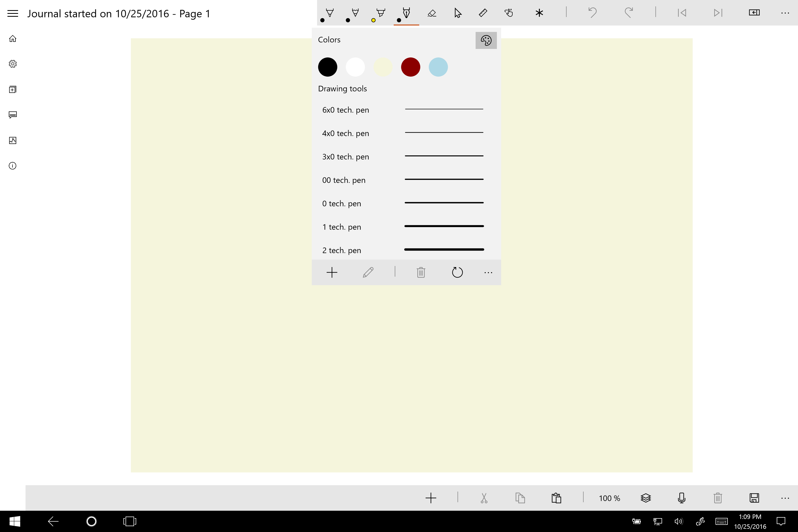
Task: Choose the selection arrow tool
Action: pyautogui.click(x=457, y=13)
